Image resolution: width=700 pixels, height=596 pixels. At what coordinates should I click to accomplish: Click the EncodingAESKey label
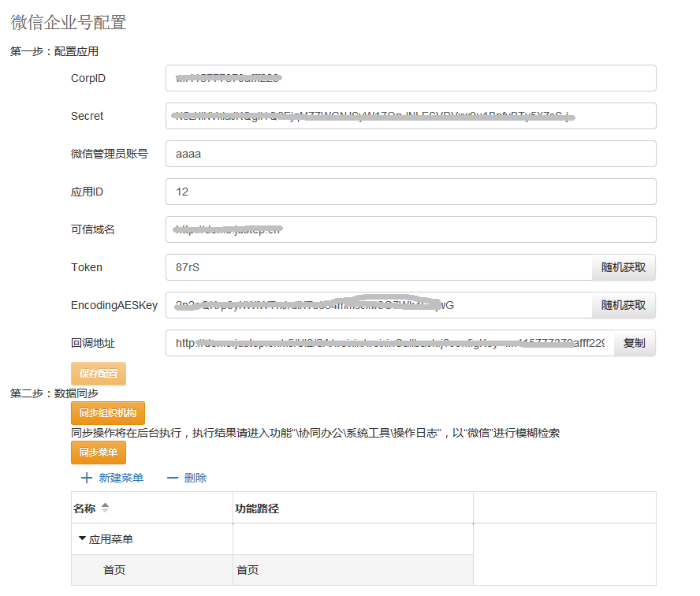pos(114,305)
